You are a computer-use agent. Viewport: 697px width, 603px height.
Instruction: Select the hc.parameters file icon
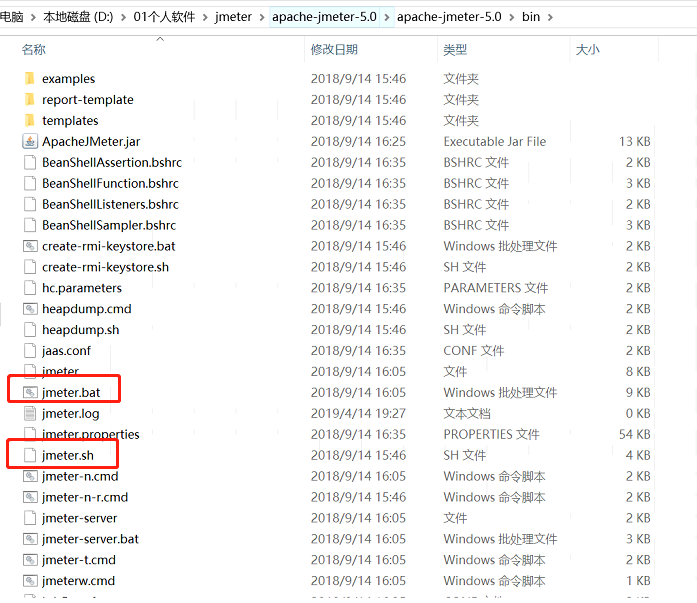(x=30, y=288)
